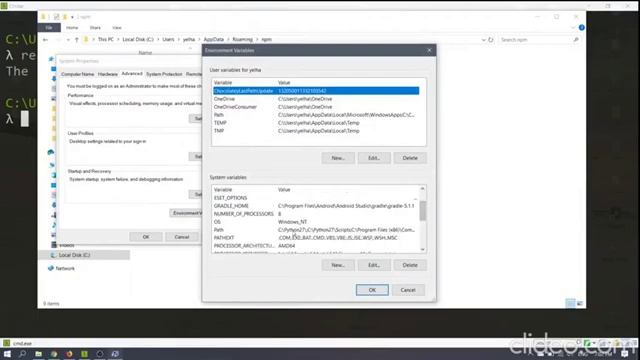Launch Chrome from the taskbar
The height and width of the screenshot is (360, 640).
tap(54, 354)
